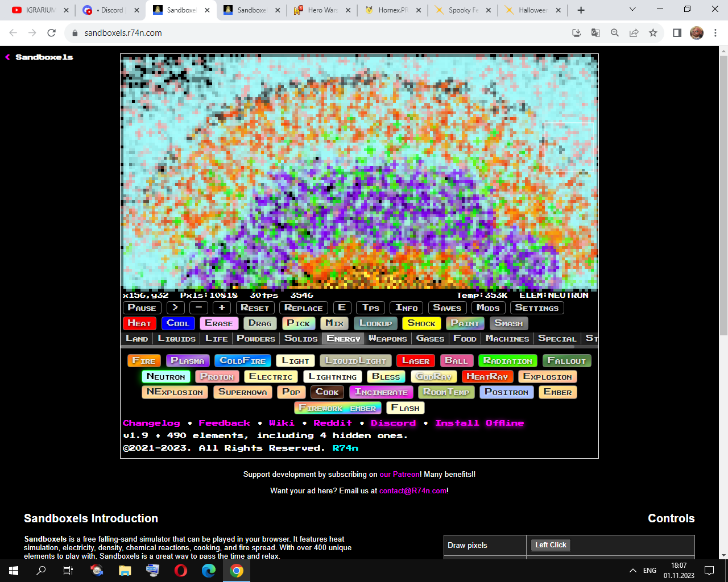Open the tab search chevron dropdown
The image size is (728, 582).
click(632, 10)
